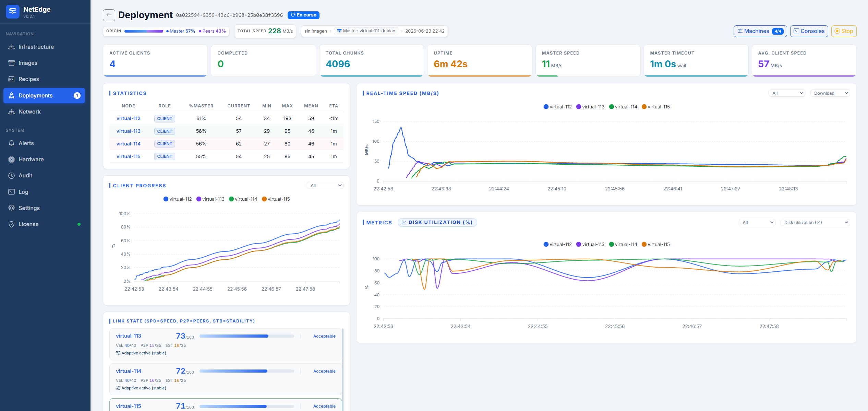
Task: Click the back arrow next to Deployment
Action: coord(109,15)
